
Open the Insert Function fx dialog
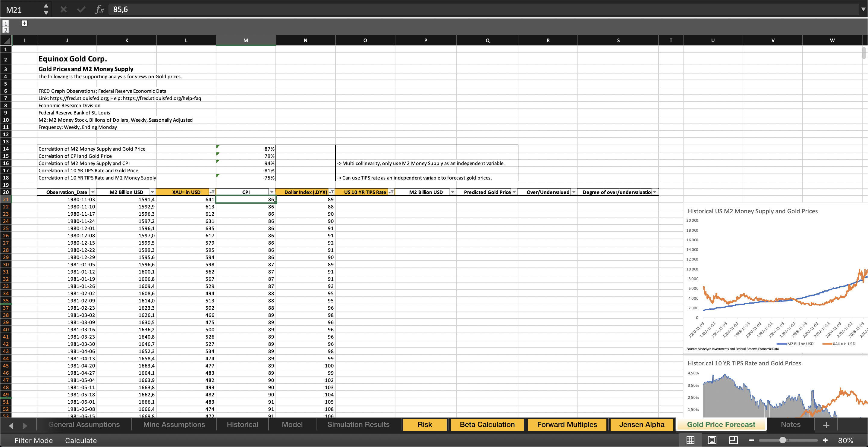coord(99,9)
